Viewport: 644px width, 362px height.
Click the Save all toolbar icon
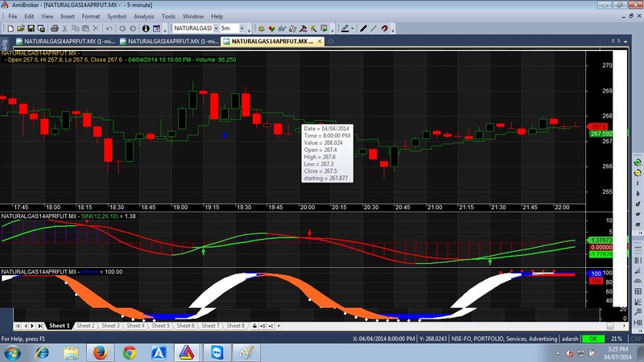pos(41,28)
